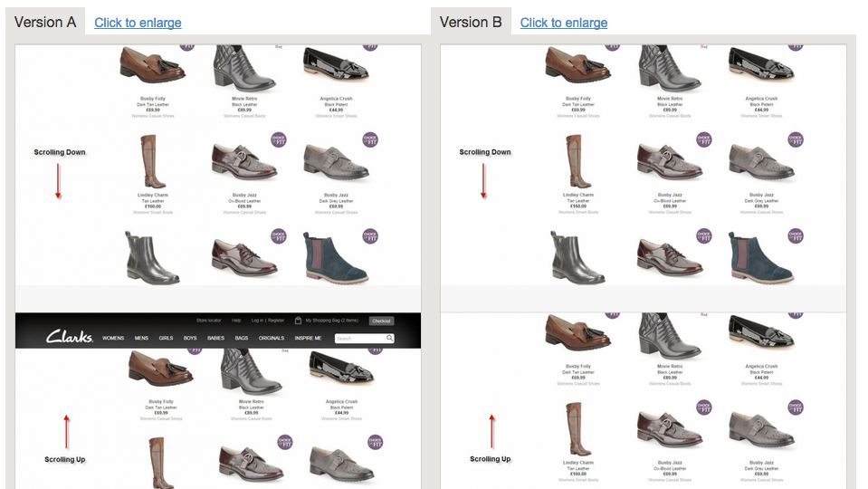Open the BABIES navigation menu
This screenshot has height=489, width=868.
pyautogui.click(x=216, y=338)
